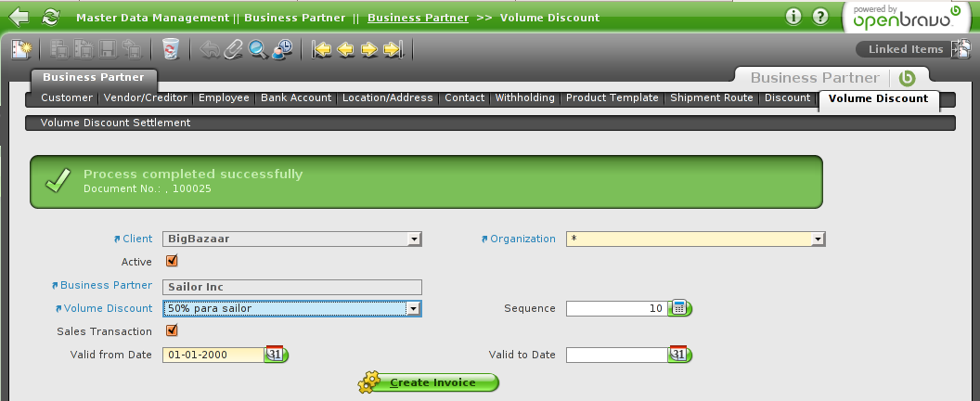The image size is (980, 401).
Task: Click the empty Valid to Date field
Action: (617, 355)
